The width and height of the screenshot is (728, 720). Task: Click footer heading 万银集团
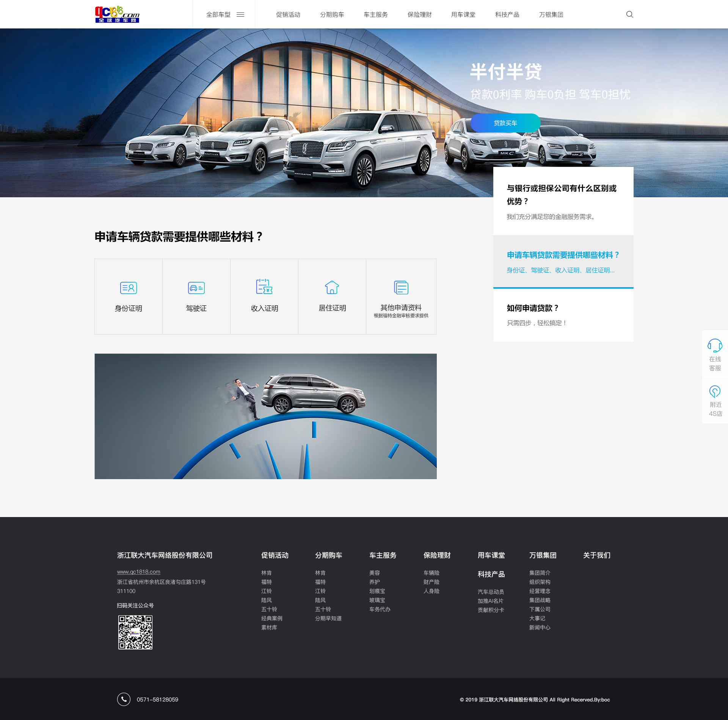tap(543, 555)
